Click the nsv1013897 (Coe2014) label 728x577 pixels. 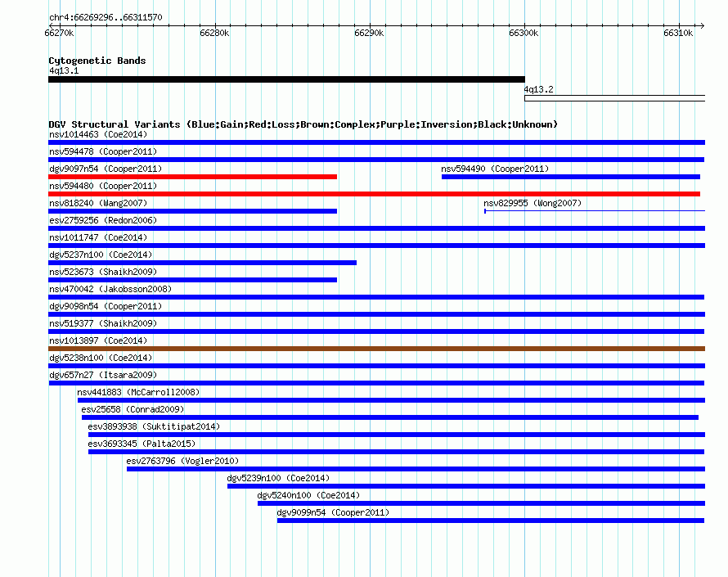tap(98, 340)
